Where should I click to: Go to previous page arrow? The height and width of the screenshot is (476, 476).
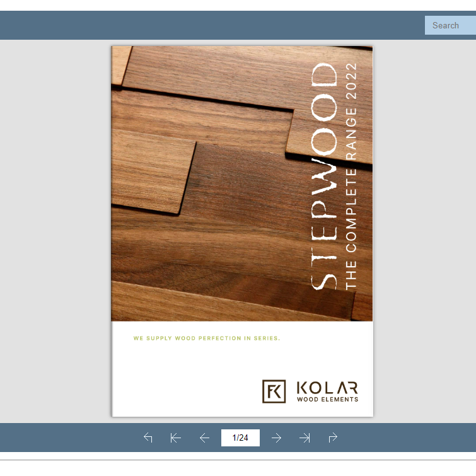click(x=204, y=438)
